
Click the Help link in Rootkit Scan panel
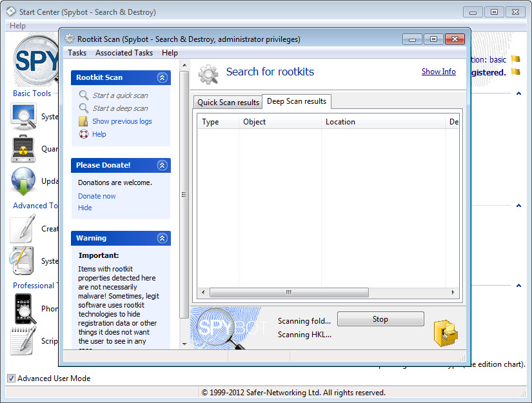pos(99,134)
